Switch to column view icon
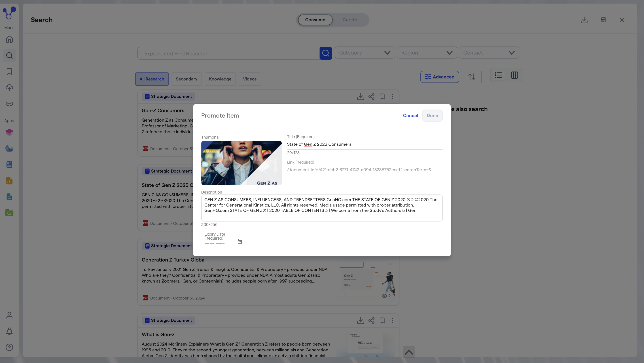The width and height of the screenshot is (644, 363). click(515, 75)
